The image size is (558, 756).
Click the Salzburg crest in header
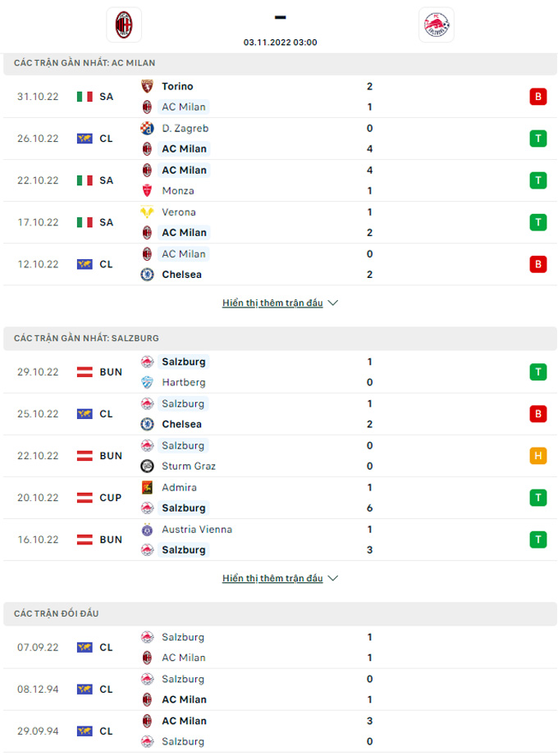coord(437,25)
